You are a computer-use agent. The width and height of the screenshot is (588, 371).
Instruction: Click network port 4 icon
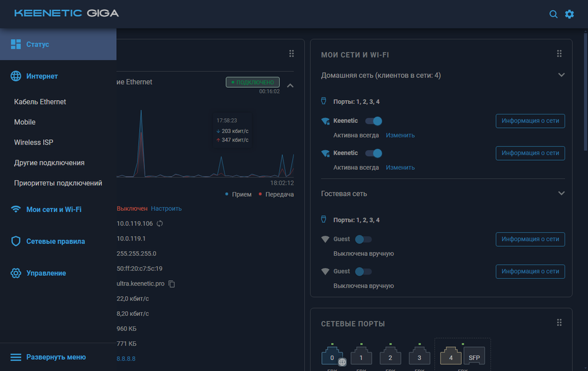(451, 356)
